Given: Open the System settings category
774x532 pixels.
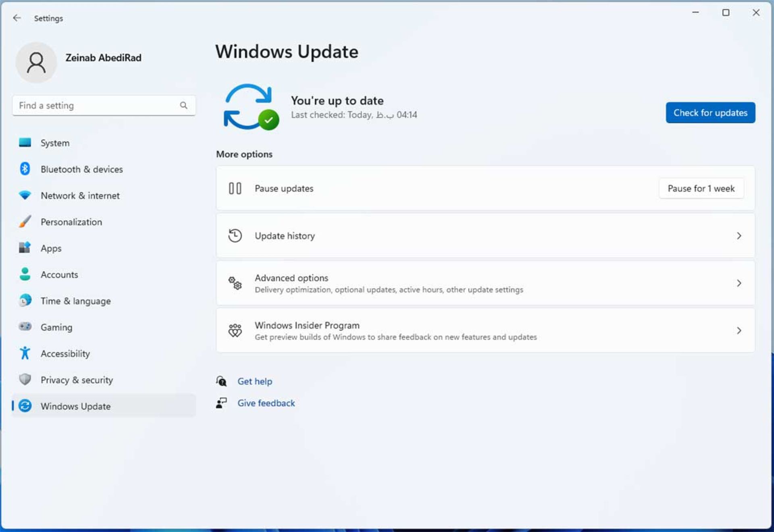Looking at the screenshot, I should [x=55, y=143].
